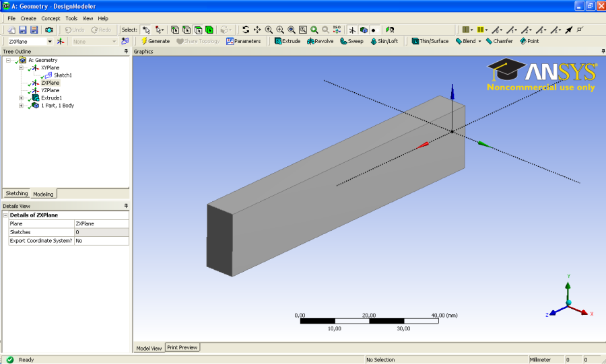The width and height of the screenshot is (606, 364).
Task: Toggle the face selection filter
Action: [x=198, y=30]
